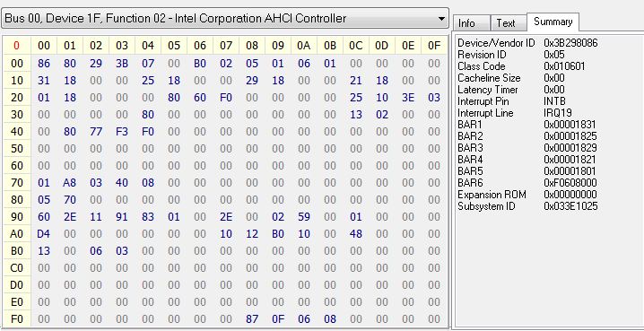
Task: Select row header 00
Action: [x=16, y=64]
